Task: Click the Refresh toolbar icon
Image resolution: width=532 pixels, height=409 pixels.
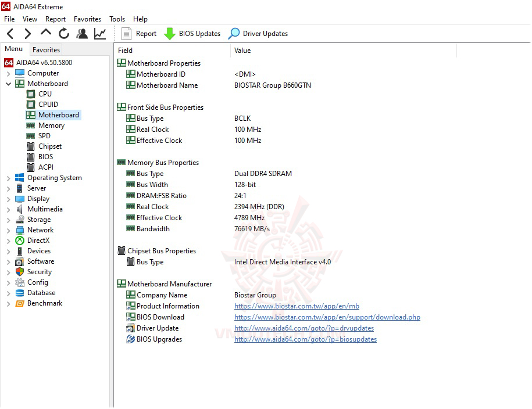Action: [x=64, y=34]
